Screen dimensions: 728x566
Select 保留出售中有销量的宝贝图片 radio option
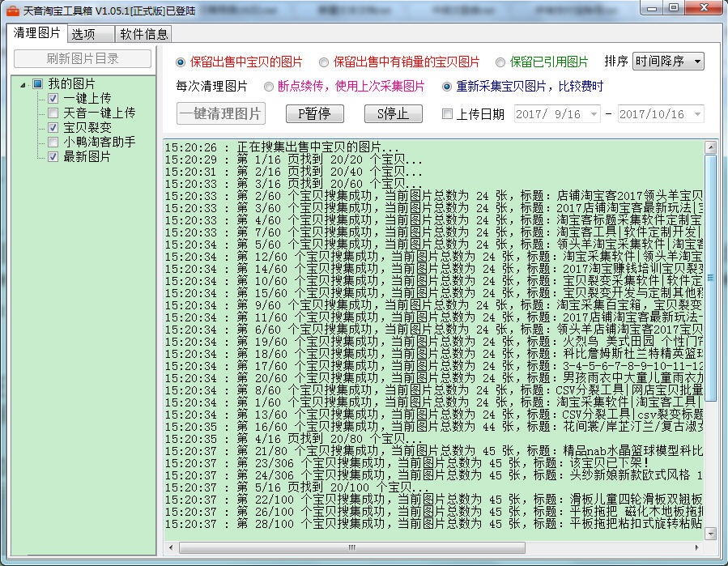324,62
